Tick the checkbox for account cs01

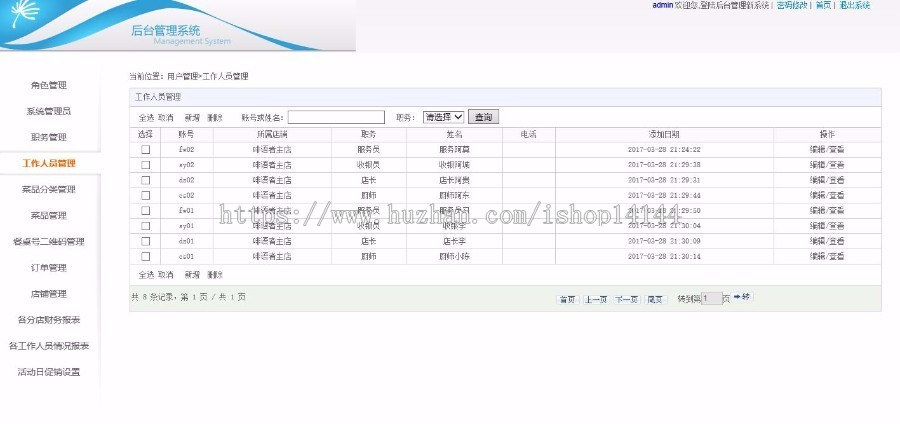146,256
